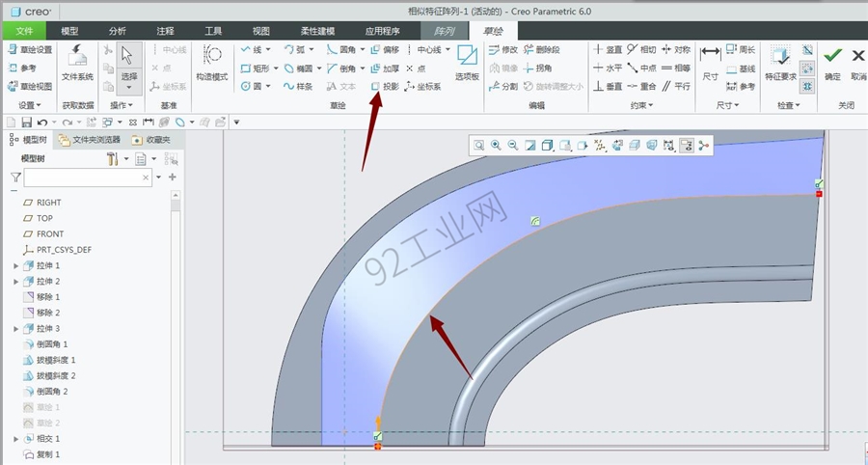The image size is (868, 465).
Task: Open 特征要求 feature requirements
Action: (x=780, y=63)
